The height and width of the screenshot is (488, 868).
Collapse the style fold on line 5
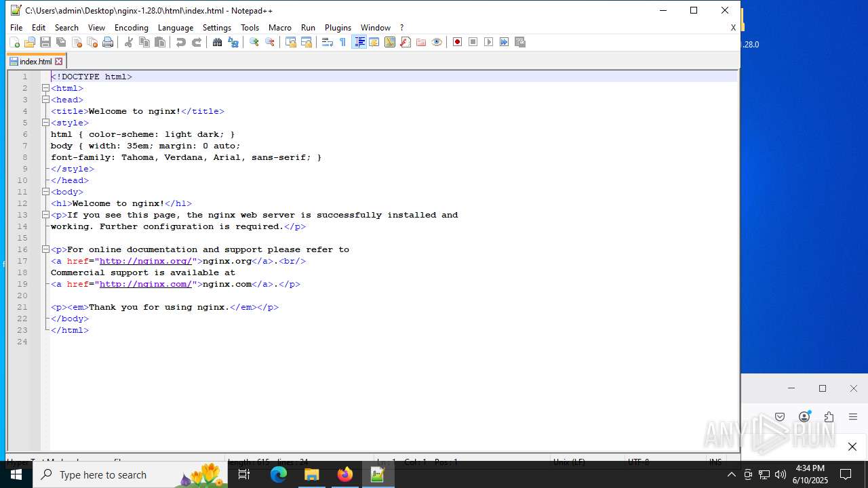click(x=45, y=123)
